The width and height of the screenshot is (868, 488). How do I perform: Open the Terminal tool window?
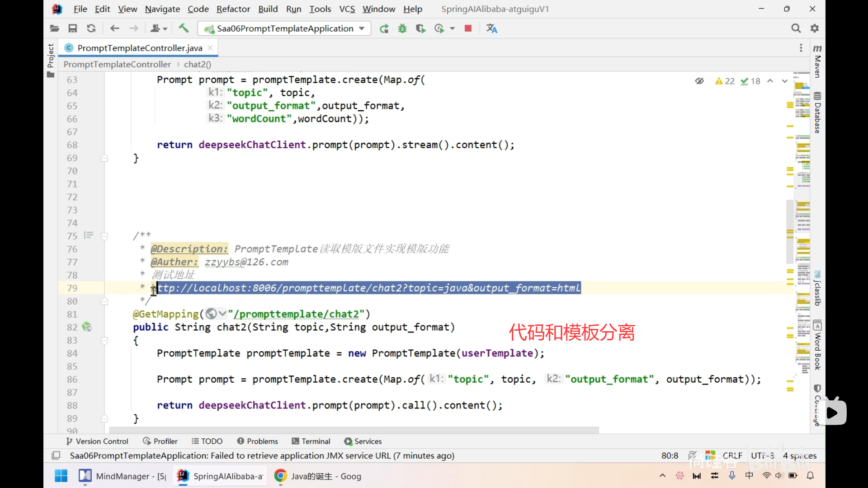[x=311, y=441]
